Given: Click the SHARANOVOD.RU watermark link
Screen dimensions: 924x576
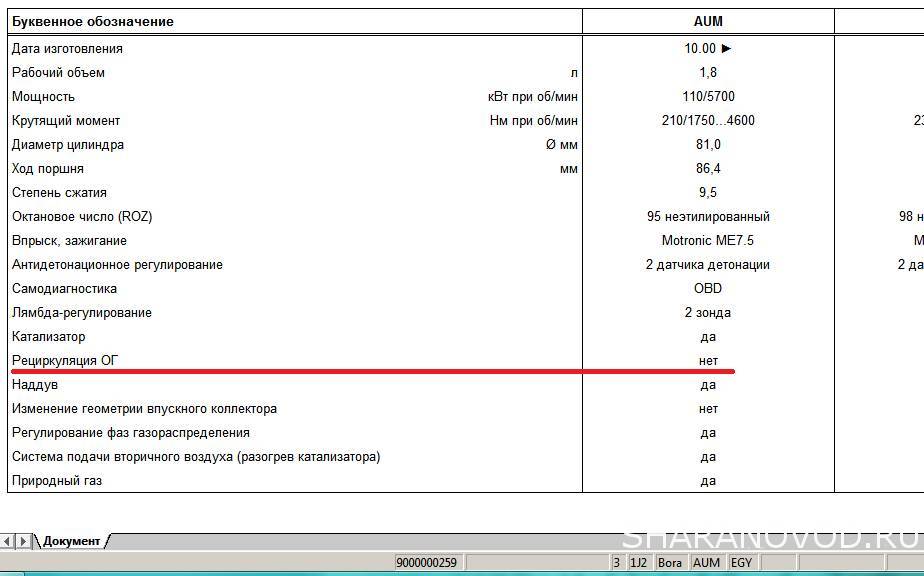Looking at the screenshot, I should click(770, 539).
